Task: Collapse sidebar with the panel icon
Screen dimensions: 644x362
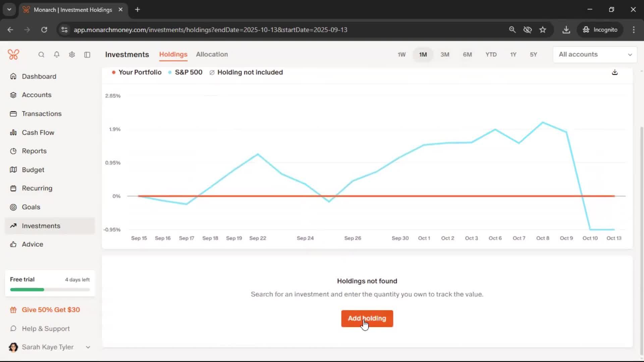Action: pos(87,55)
